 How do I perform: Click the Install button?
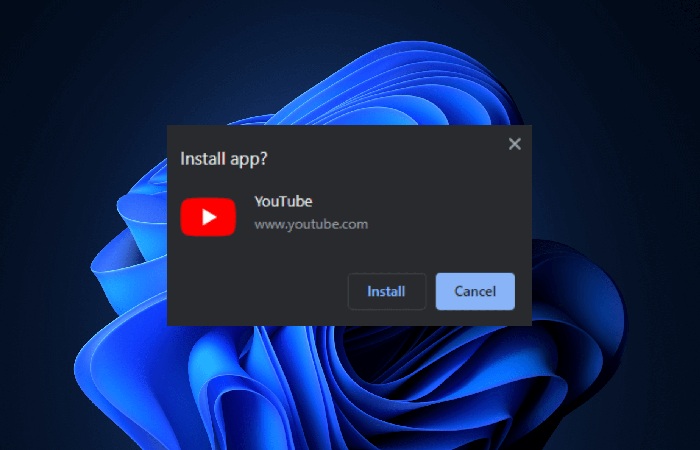click(x=387, y=292)
